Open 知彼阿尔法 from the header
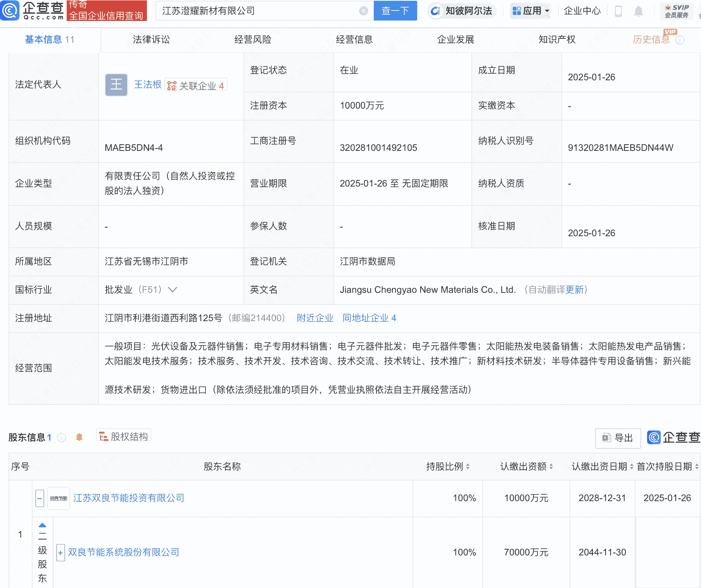This screenshot has width=701, height=588. pos(461,11)
